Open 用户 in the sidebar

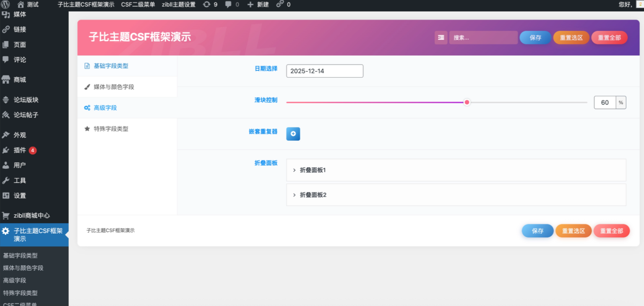34,165
